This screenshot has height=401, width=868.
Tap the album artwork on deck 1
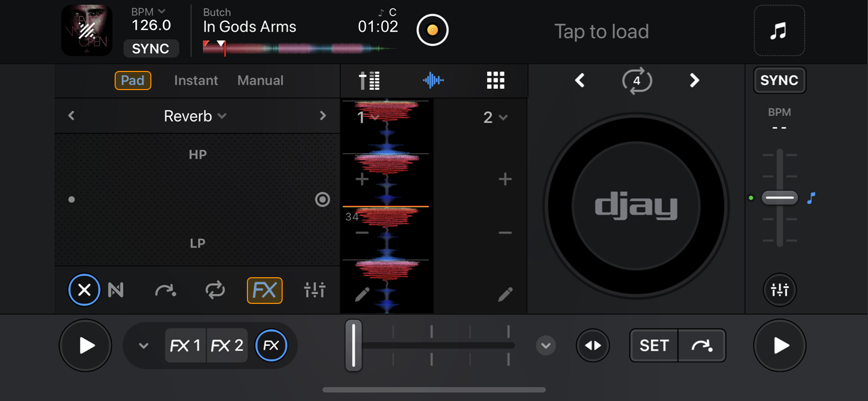(86, 30)
